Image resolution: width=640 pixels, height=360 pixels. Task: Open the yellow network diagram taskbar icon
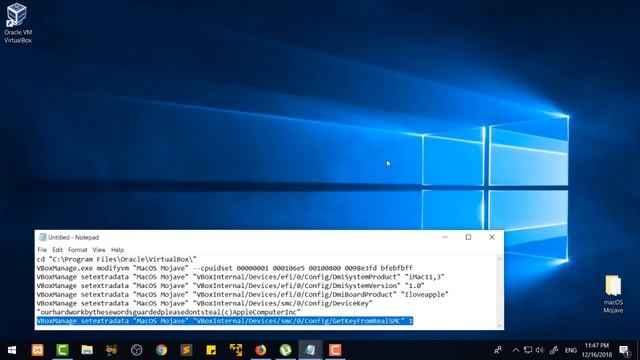[x=236, y=350]
